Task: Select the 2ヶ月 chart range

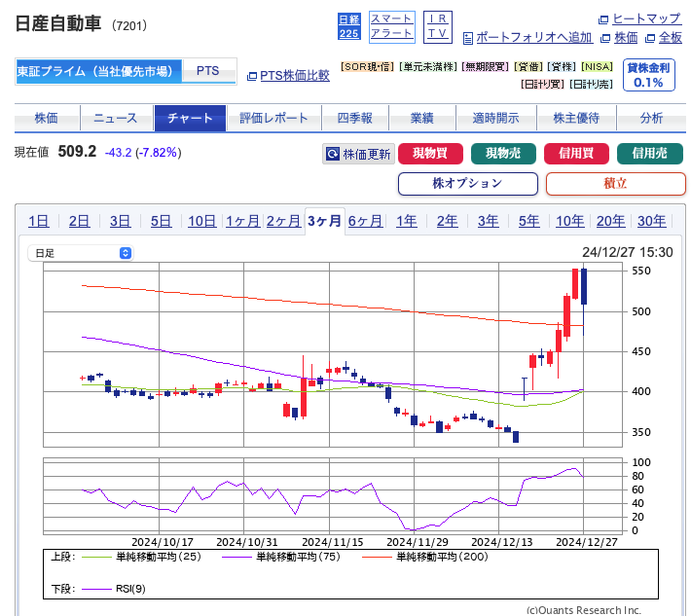Action: tap(284, 221)
